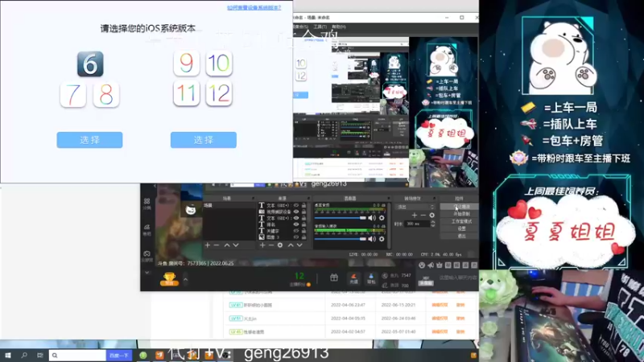This screenshot has width=644, height=362.
Task: Open 设置 in OBS controls
Action: coord(460,228)
